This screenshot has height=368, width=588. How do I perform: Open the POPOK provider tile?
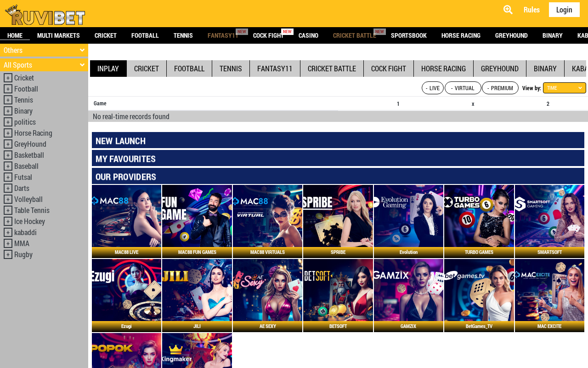[126, 351]
